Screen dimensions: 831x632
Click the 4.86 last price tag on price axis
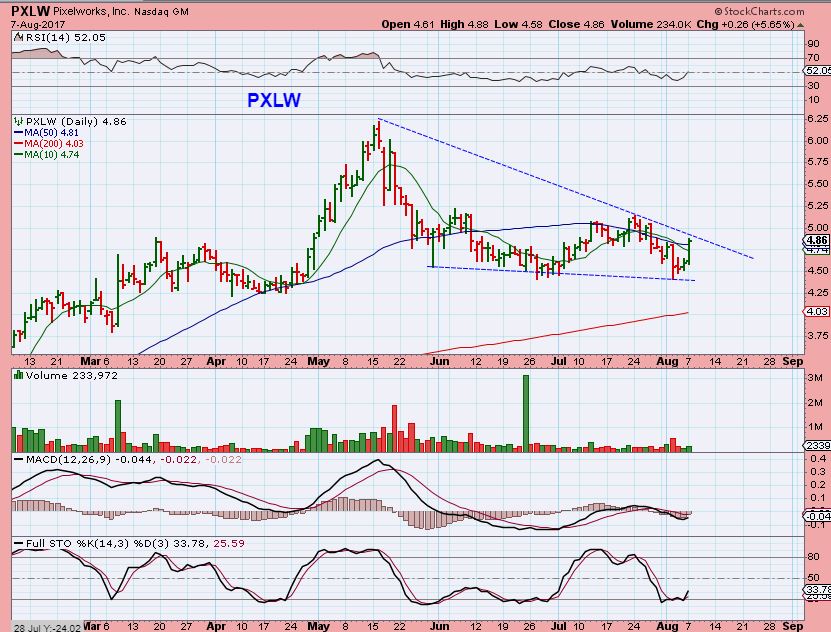[817, 240]
